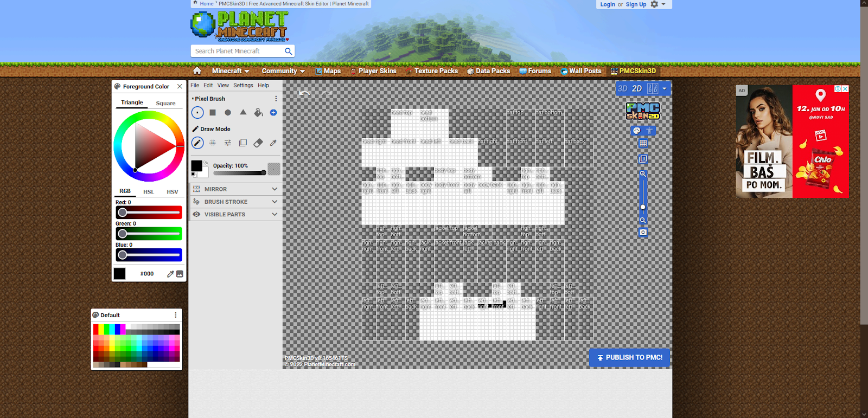Switch to 2D view
Image resolution: width=868 pixels, height=418 pixels.
637,88
